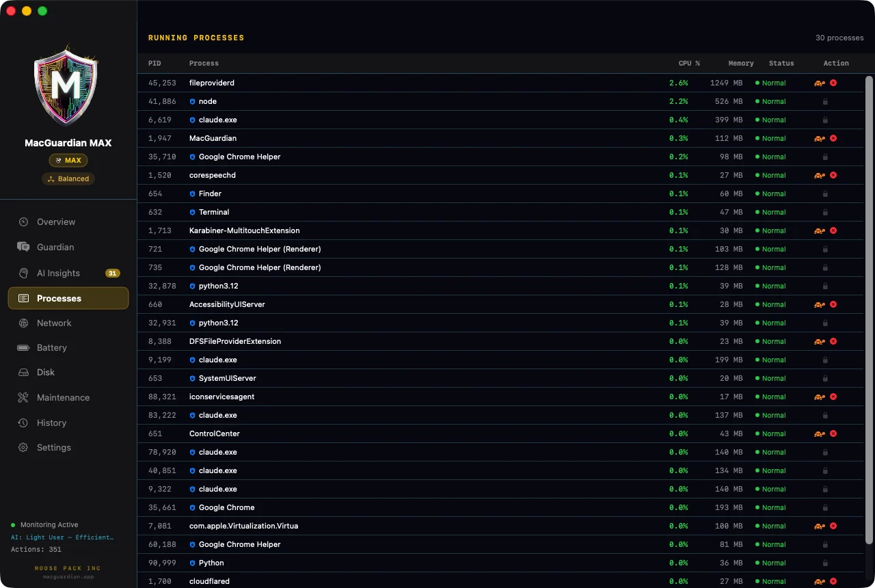Viewport: 875px width, 588px height.
Task: Open the Battery section
Action: pyautogui.click(x=68, y=348)
